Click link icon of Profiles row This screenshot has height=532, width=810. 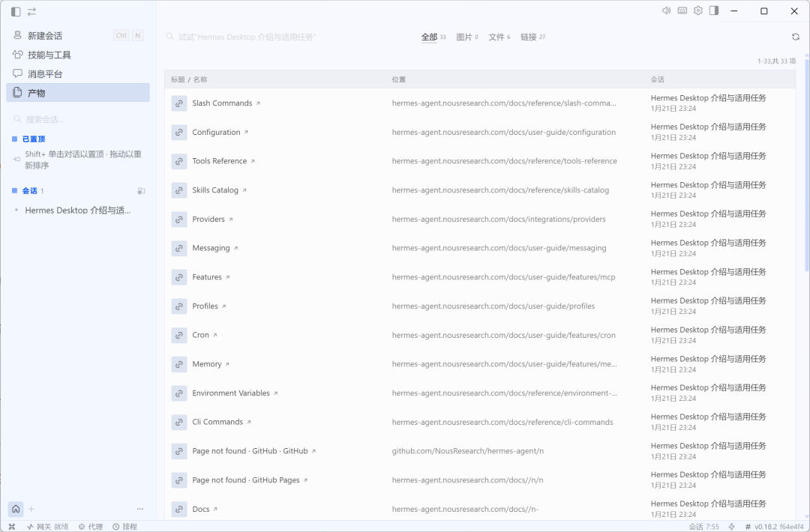point(178,306)
